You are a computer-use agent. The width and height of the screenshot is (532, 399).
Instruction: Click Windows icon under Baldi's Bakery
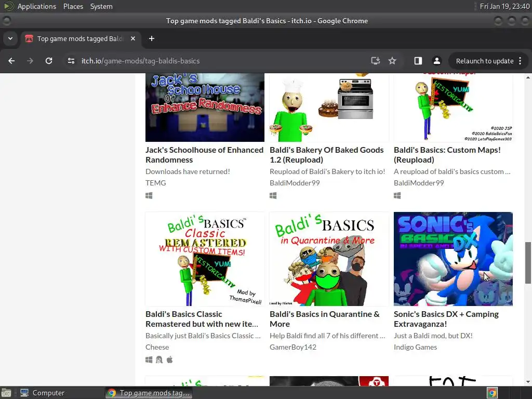coord(273,195)
